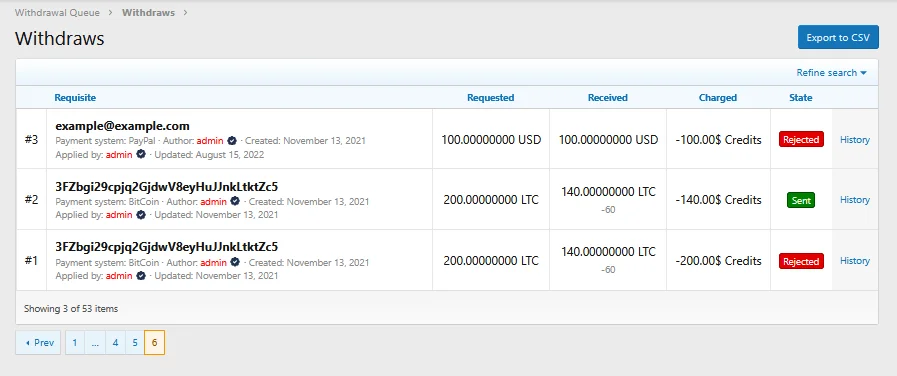Expand the Refine search dropdown
Viewport: 897px width, 376px height.
[x=832, y=73]
